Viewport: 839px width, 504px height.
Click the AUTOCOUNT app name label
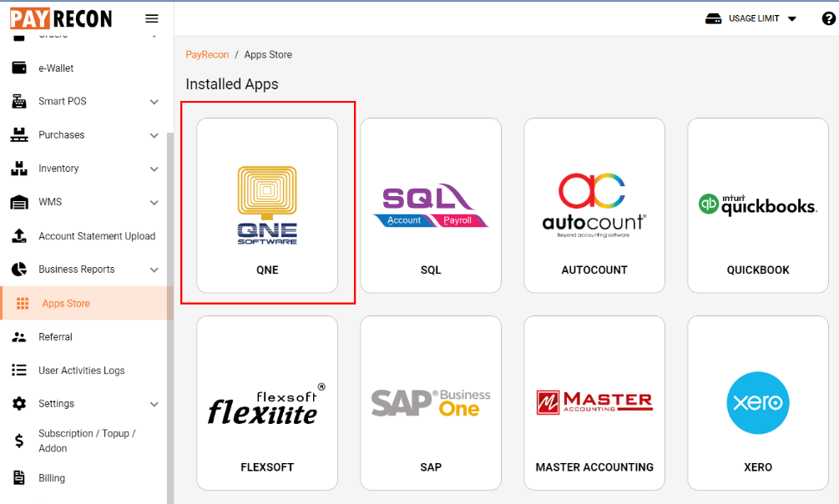tap(594, 270)
